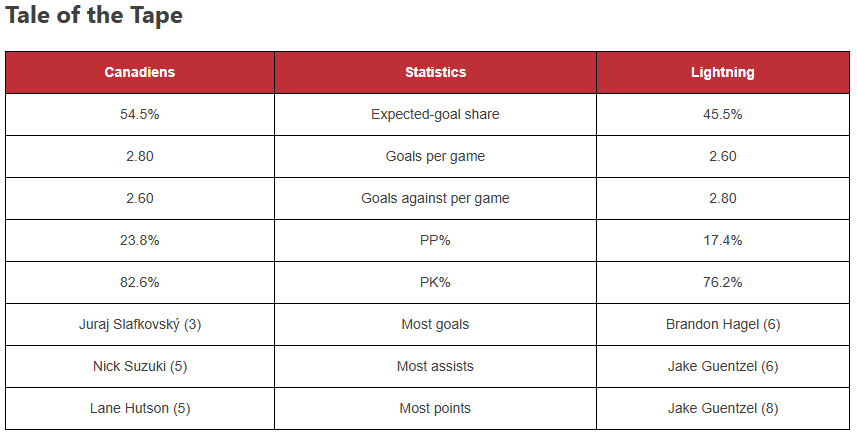
Task: Click the Goals against per game label
Action: [436, 199]
